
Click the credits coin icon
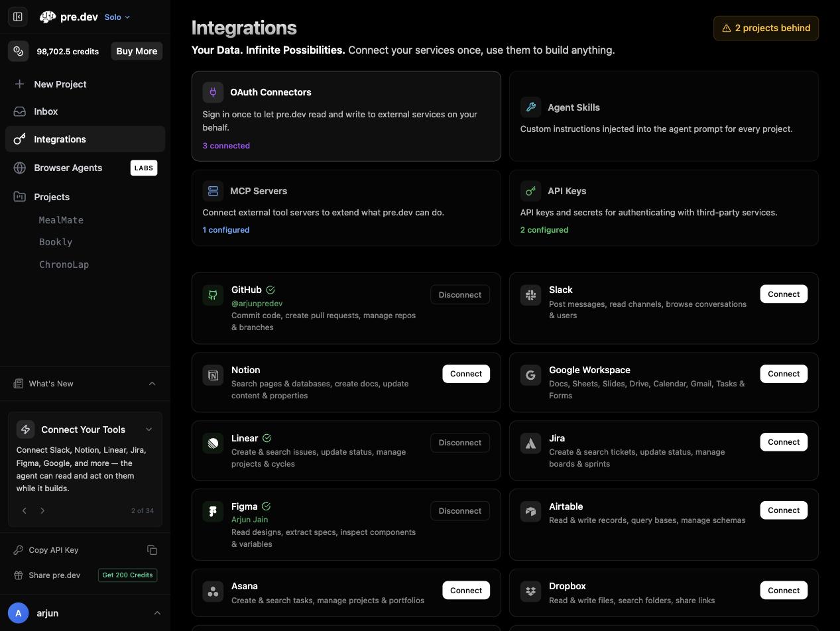(19, 51)
